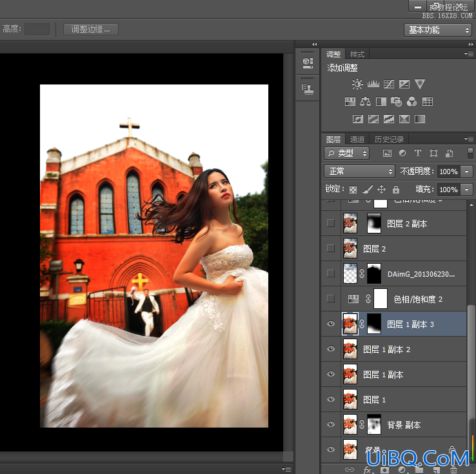Open the 不透明度 slider arrow
Viewport: 476px width, 474px height.
click(466, 172)
